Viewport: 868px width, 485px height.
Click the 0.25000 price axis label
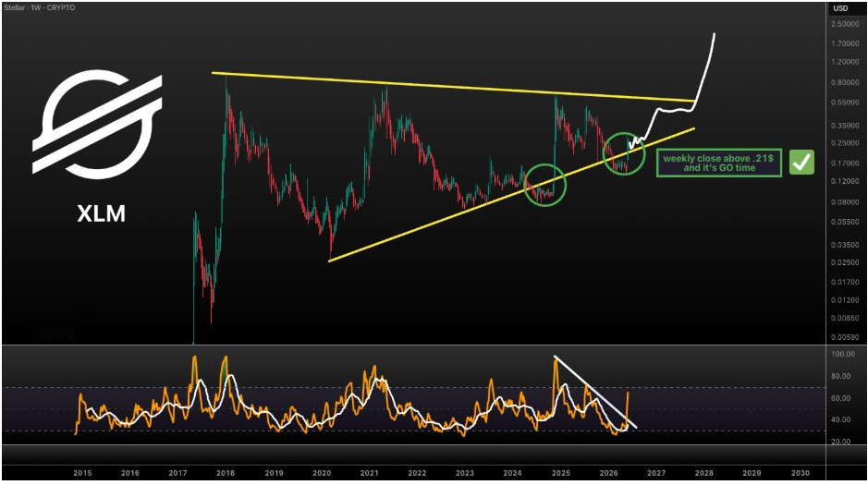point(844,143)
